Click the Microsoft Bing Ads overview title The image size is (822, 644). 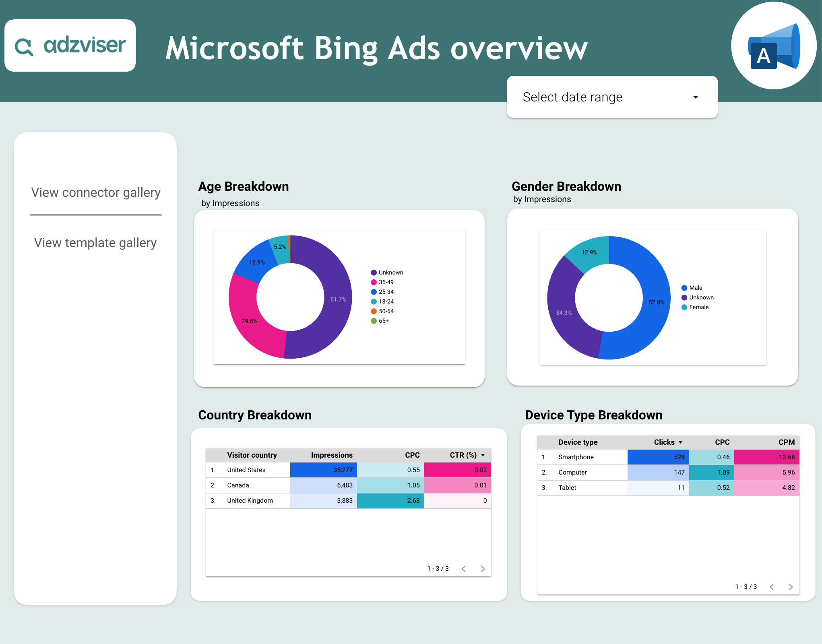[x=376, y=48]
